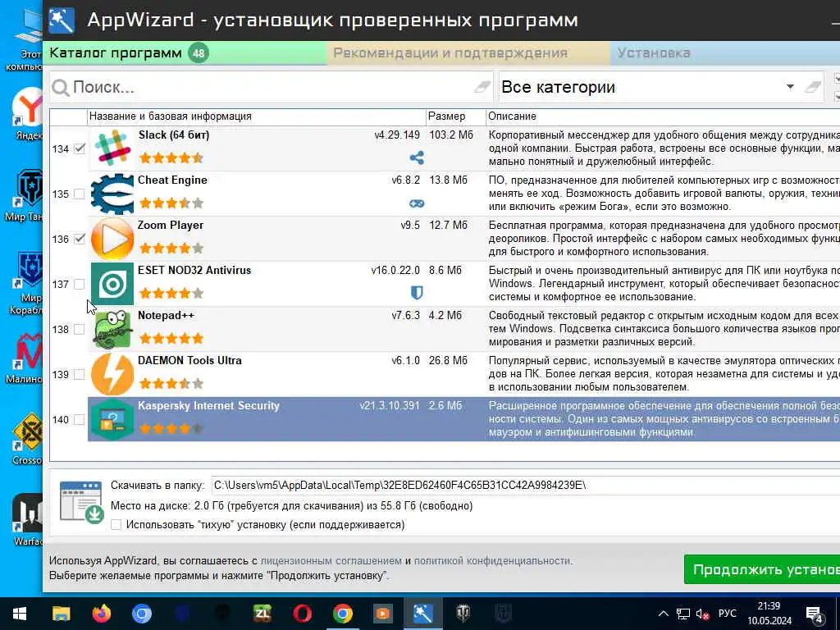Click the shield category icon in ESET row
The image size is (840, 630).
coord(417,293)
